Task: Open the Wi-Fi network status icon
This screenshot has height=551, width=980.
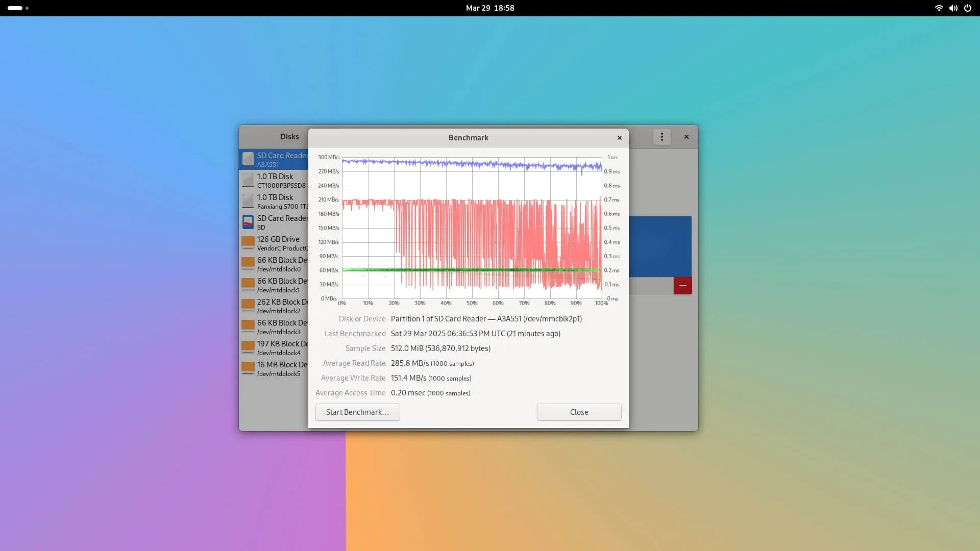Action: [938, 8]
